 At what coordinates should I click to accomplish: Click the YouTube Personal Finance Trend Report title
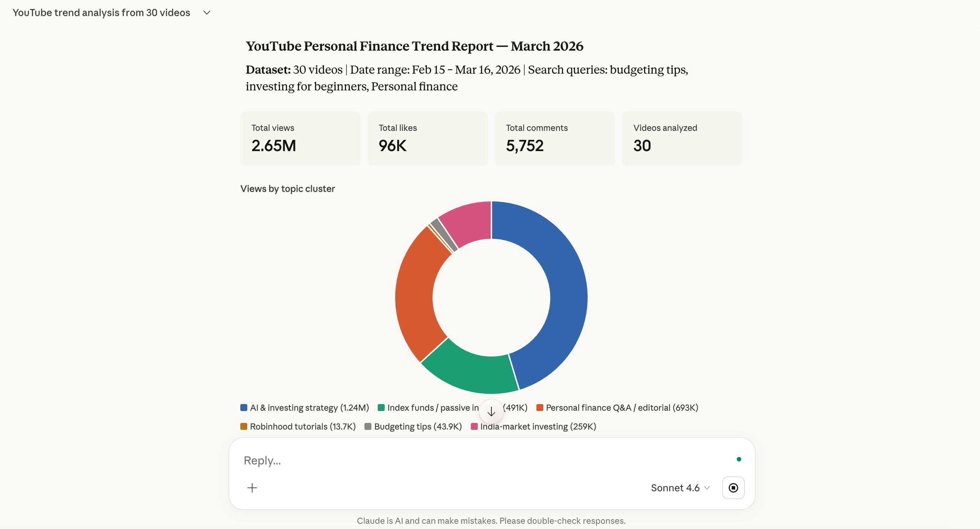(414, 46)
